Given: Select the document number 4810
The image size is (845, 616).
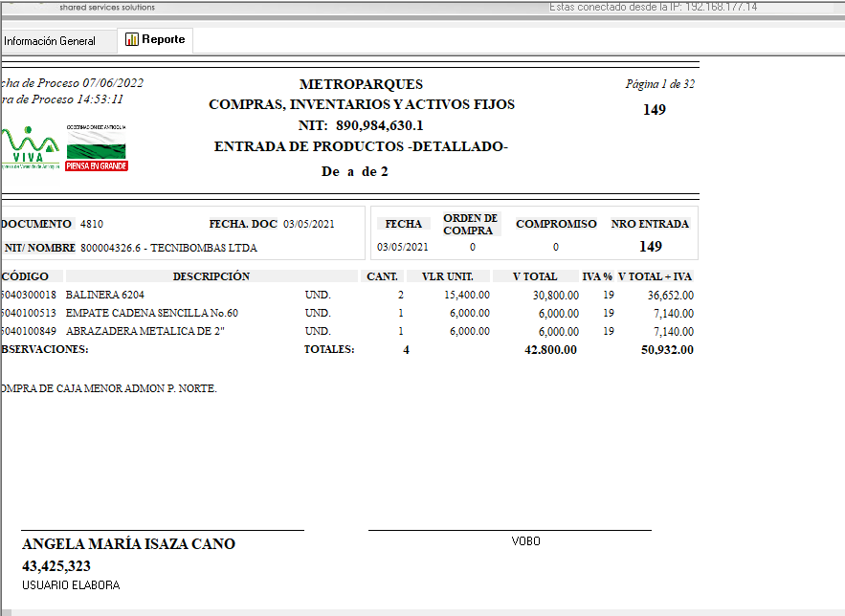Looking at the screenshot, I should click(92, 224).
